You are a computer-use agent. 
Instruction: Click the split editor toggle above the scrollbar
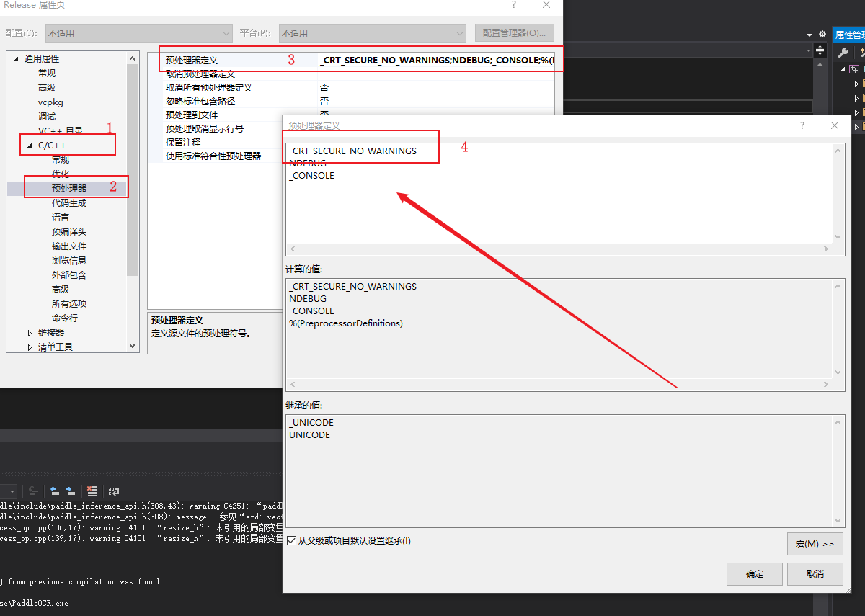click(820, 50)
